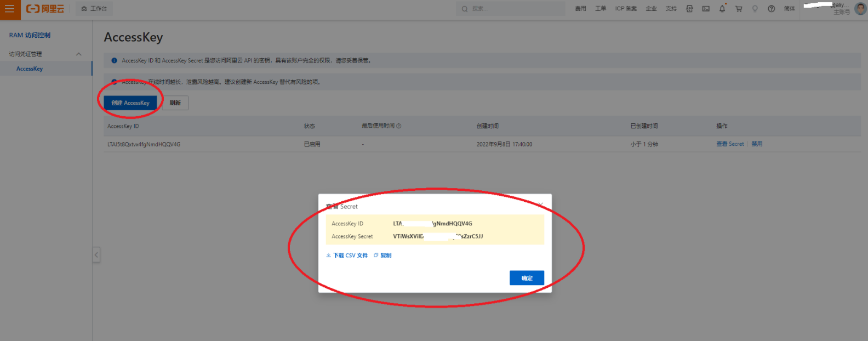Open the help question-mark icon
This screenshot has height=341, width=868.
(772, 9)
